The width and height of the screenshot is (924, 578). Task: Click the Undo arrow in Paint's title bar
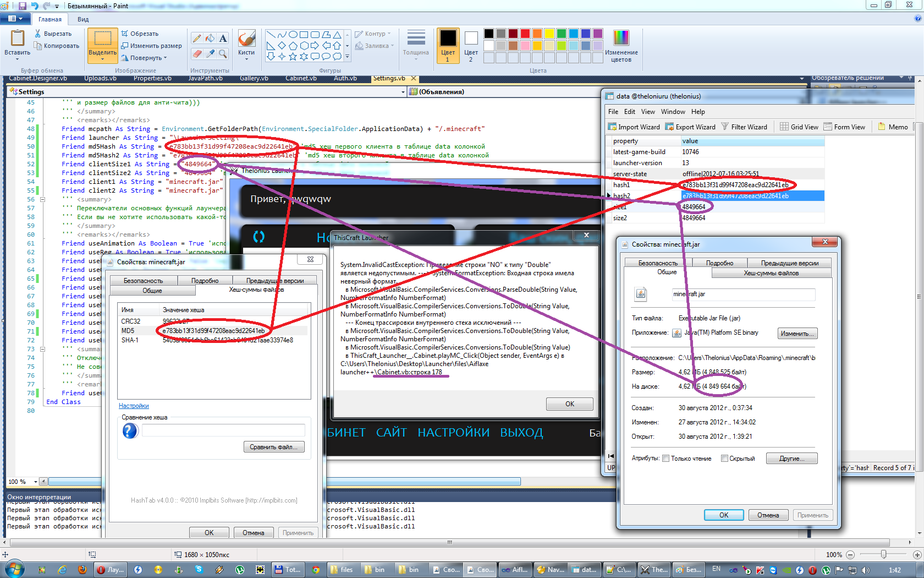[x=35, y=6]
